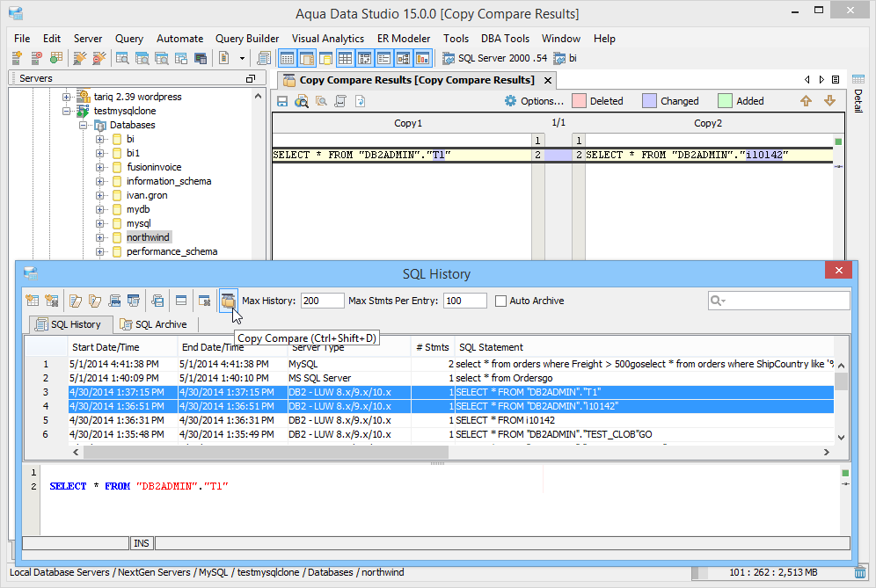Toggle the second highlighted panel view button
The height and width of the screenshot is (588, 876).
tap(307, 58)
